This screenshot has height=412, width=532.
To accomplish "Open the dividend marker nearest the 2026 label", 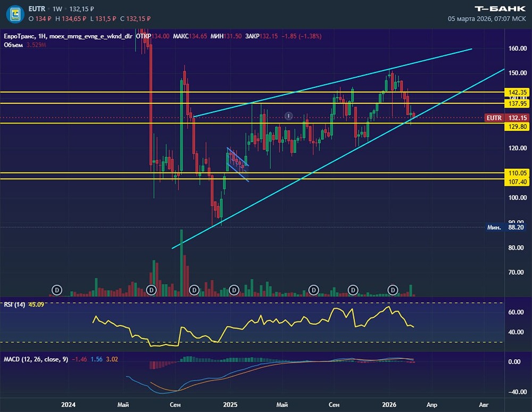I will [393, 290].
